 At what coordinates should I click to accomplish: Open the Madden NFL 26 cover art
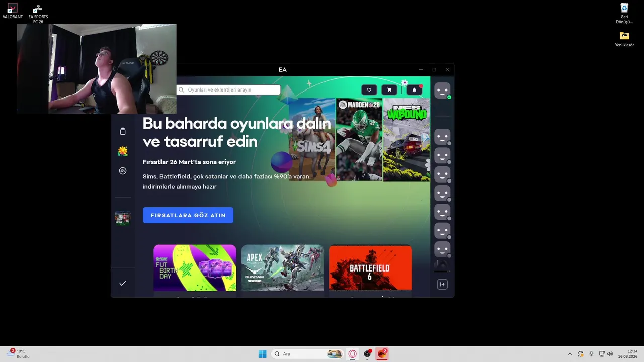click(x=359, y=139)
